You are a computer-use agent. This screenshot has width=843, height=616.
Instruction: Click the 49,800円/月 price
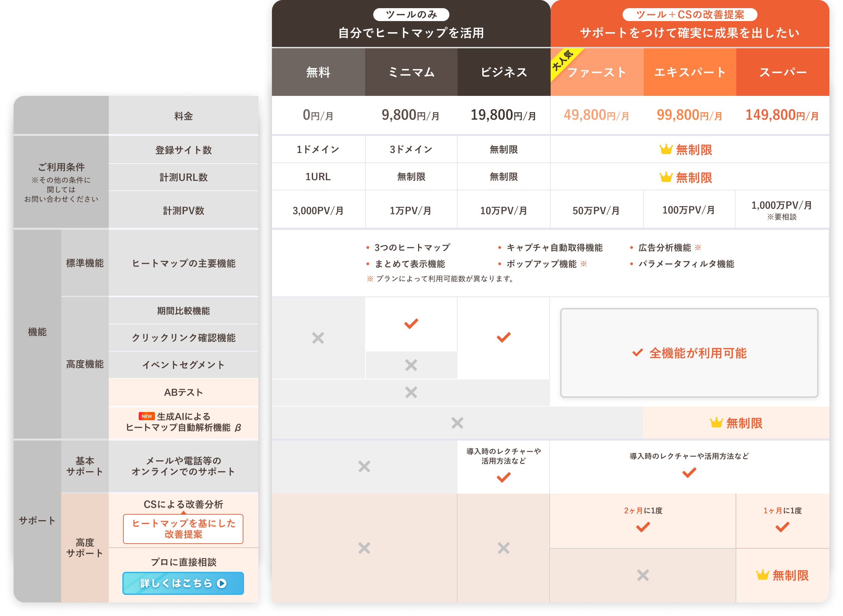(x=596, y=115)
